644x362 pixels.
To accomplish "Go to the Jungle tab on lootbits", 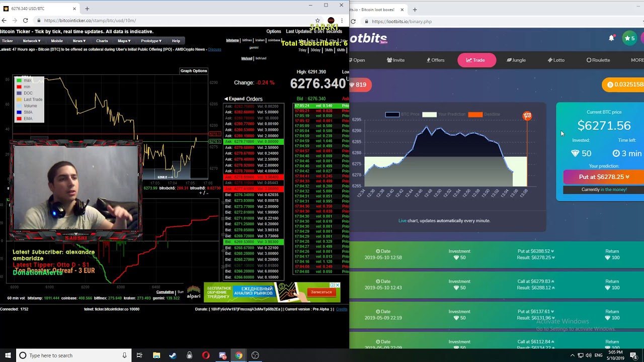I will click(x=516, y=60).
